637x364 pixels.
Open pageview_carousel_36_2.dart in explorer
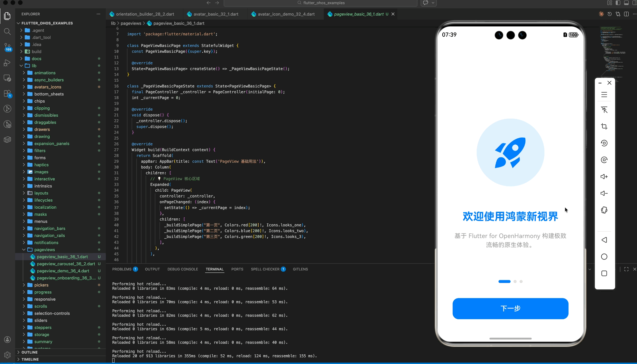point(66,264)
